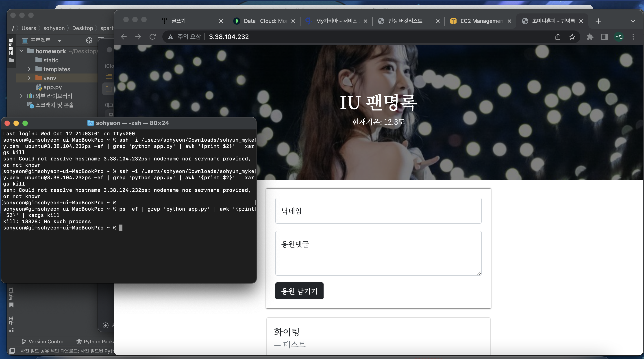Share this page via address bar icon
This screenshot has width=644, height=359.
(x=558, y=37)
